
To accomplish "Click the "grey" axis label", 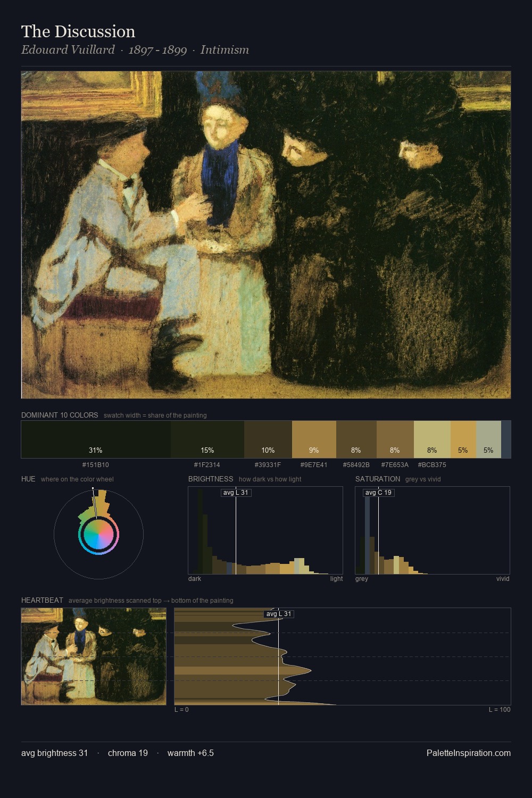I will tap(362, 579).
